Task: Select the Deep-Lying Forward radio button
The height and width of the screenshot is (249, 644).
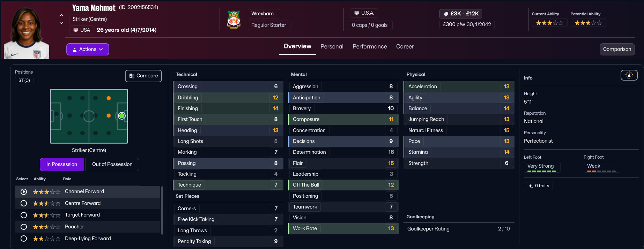Action: tap(24, 239)
